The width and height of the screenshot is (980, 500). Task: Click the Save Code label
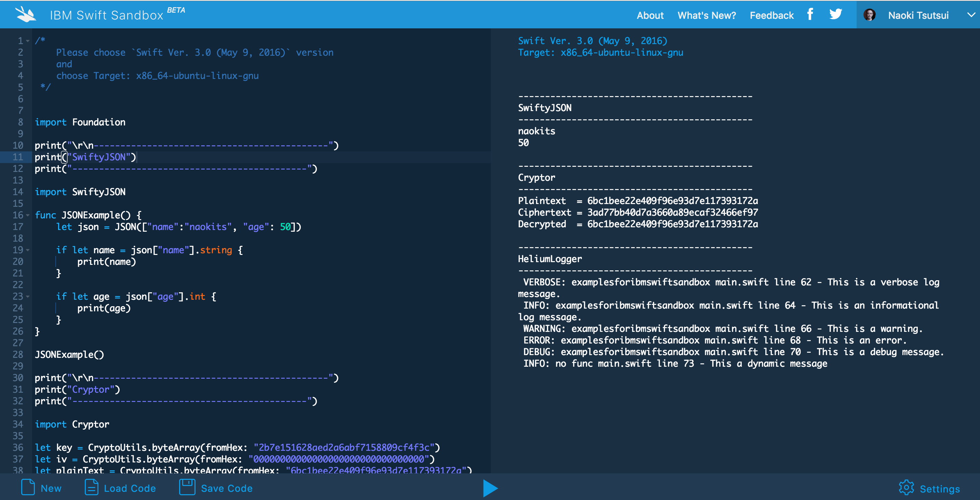click(x=226, y=489)
